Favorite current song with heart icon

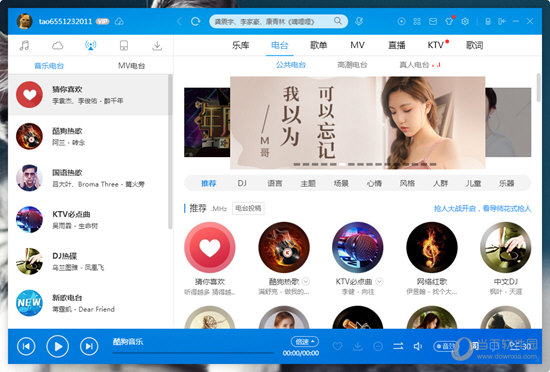(337, 346)
